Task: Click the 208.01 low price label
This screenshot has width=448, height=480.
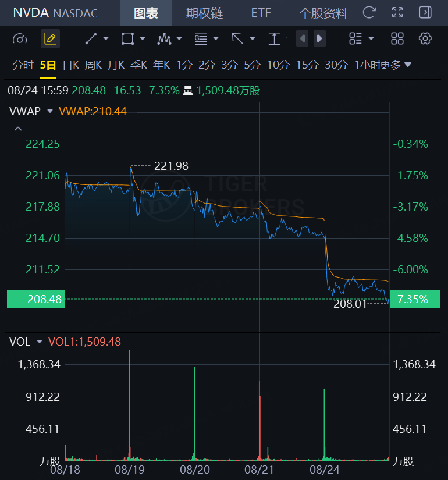Action: click(350, 304)
